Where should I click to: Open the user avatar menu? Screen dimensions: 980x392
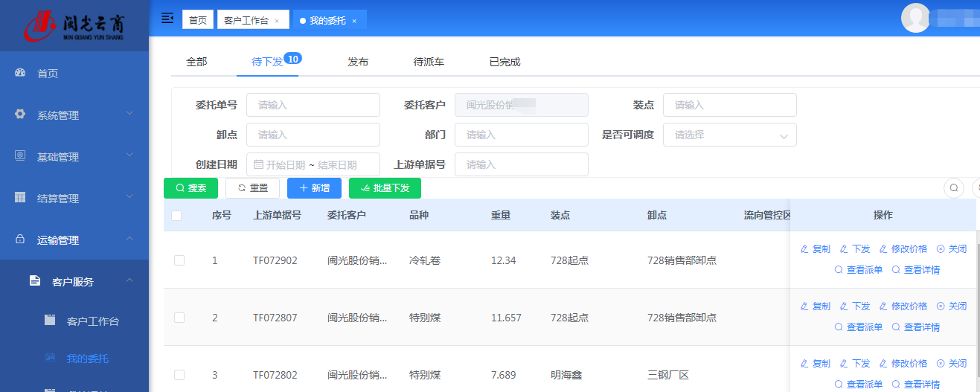pyautogui.click(x=915, y=18)
